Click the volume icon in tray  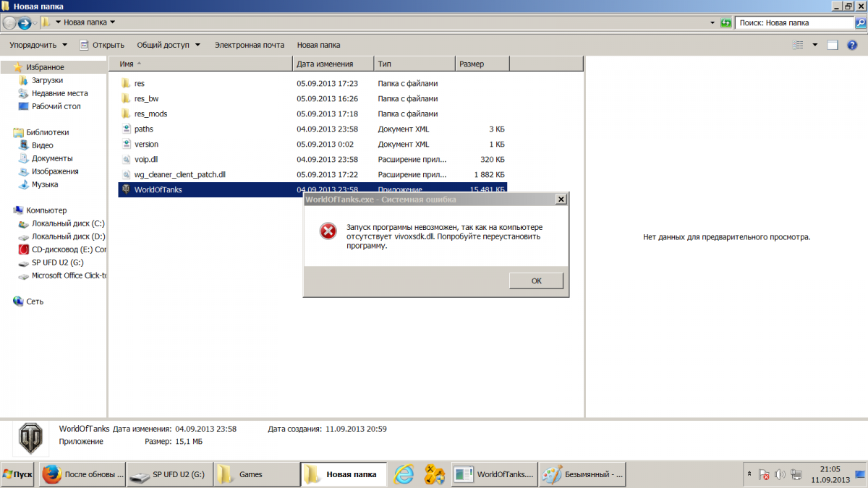pos(780,474)
